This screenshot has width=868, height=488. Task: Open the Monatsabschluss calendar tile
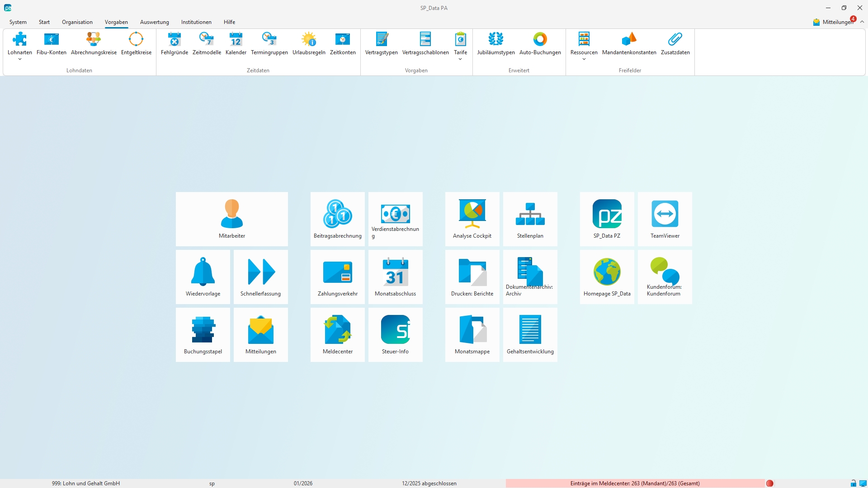coord(395,277)
